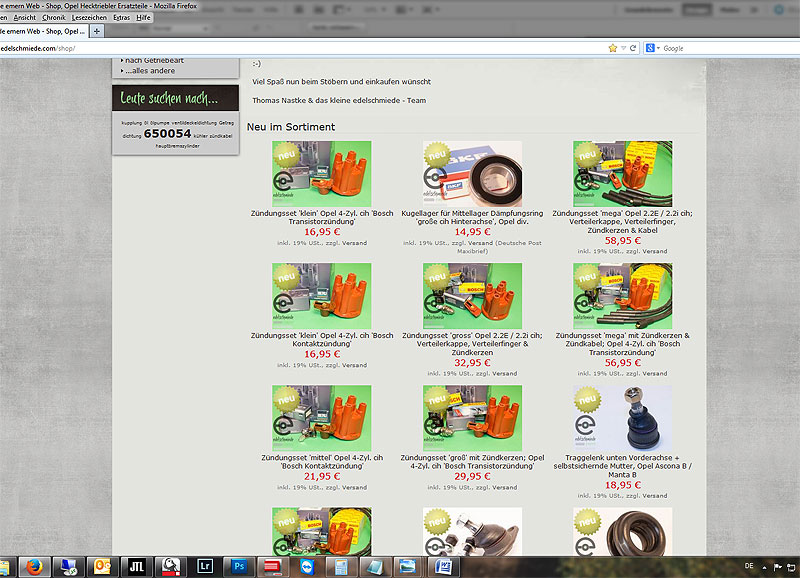Open the Extras menu
Screen dimensions: 800x578
(x=121, y=18)
